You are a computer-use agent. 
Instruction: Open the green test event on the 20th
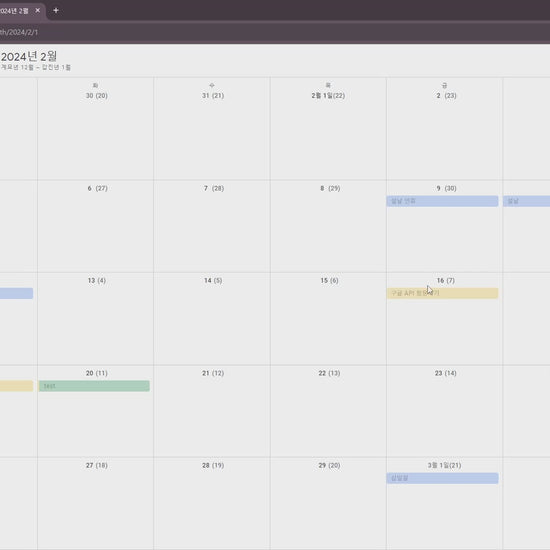[x=94, y=386]
